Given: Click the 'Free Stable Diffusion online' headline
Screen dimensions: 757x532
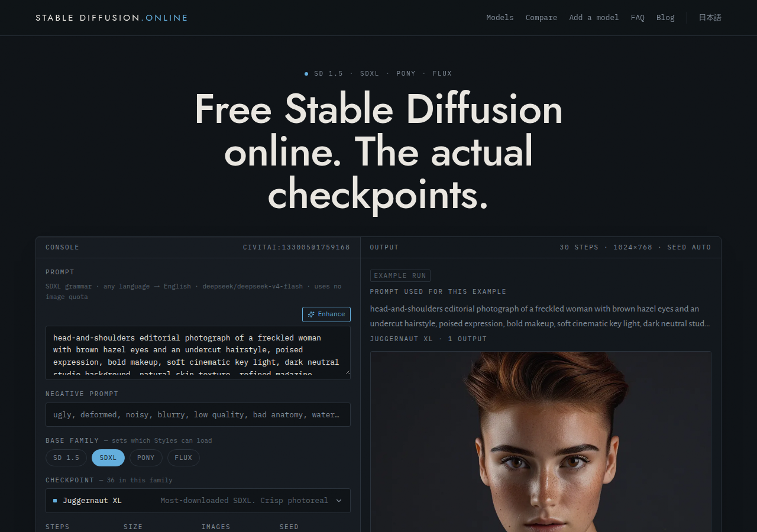Looking at the screenshot, I should point(378,152).
